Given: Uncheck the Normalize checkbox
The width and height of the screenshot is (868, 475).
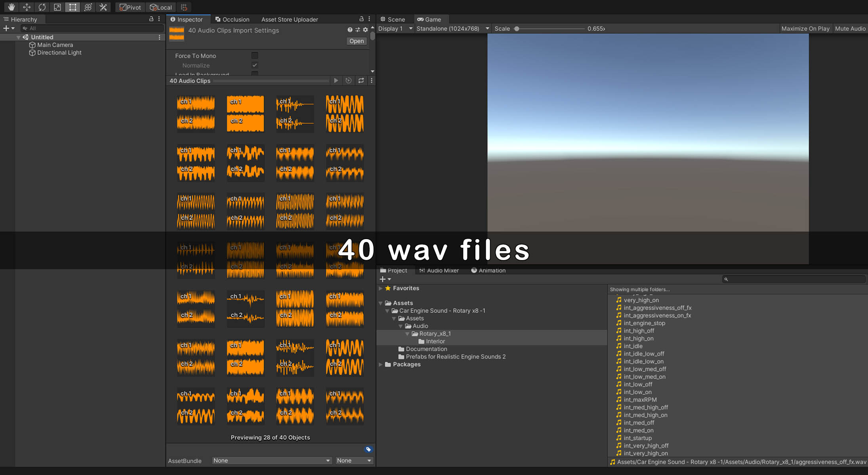Looking at the screenshot, I should point(255,65).
